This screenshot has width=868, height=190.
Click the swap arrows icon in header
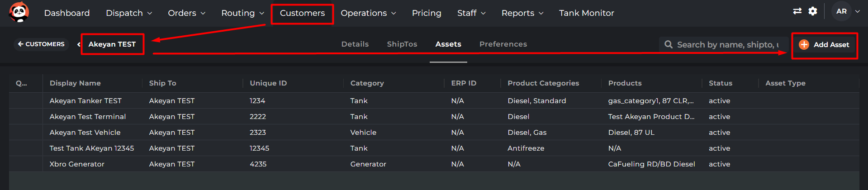(797, 11)
